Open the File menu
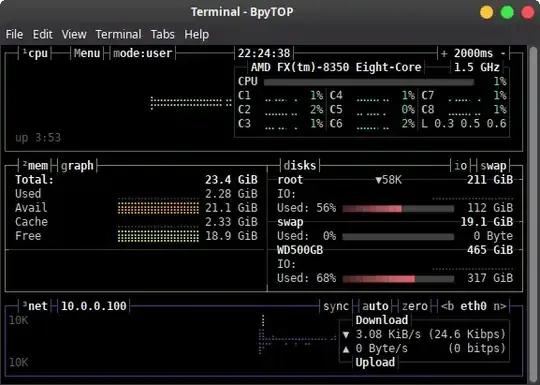The width and height of the screenshot is (540, 385). coord(14,34)
